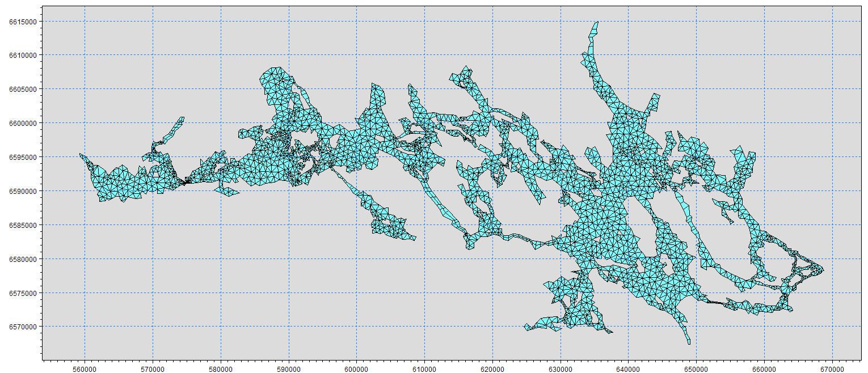Click the 6605000 y-axis label
Viewport: 868px width, 373px height.
tap(22, 90)
